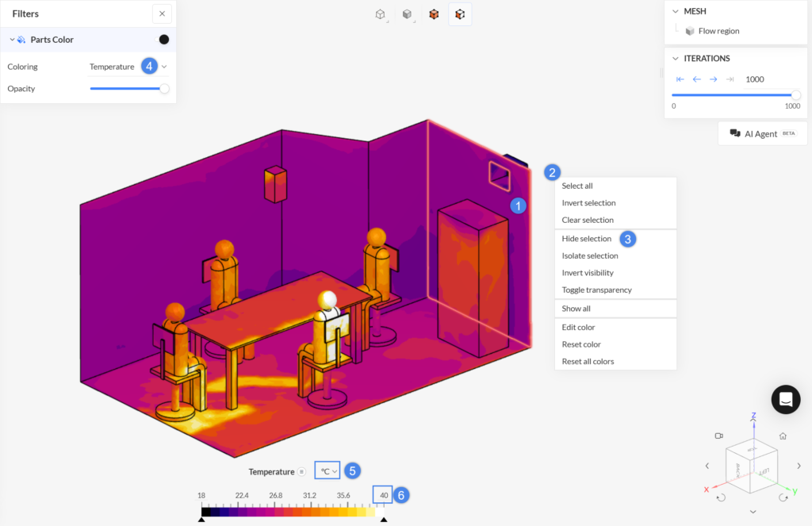The image size is (812, 526).
Task: Click the Filters panel heading
Action: tap(25, 14)
